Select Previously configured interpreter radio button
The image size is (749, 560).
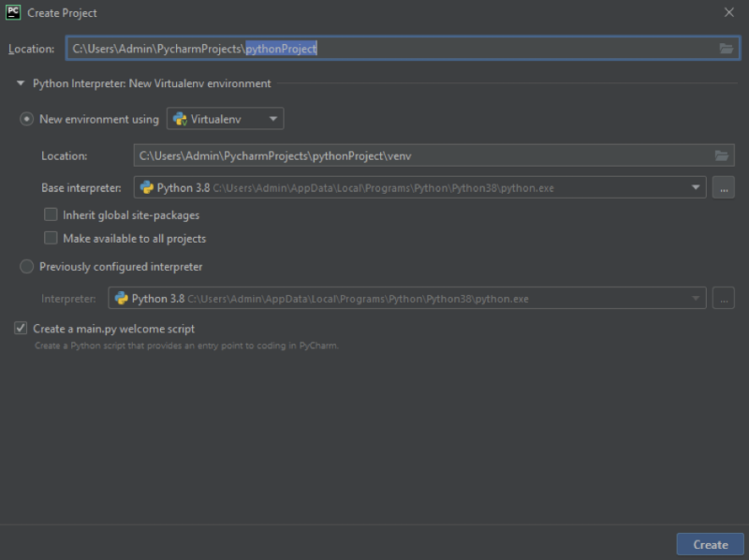click(27, 266)
